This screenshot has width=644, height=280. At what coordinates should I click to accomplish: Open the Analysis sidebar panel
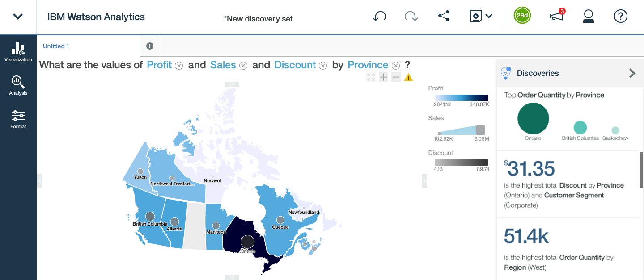(18, 85)
